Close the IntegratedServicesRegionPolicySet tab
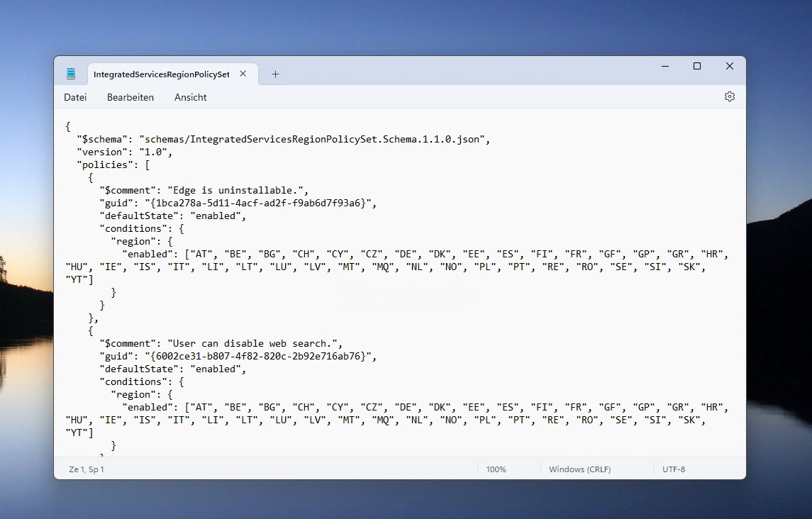 [243, 74]
